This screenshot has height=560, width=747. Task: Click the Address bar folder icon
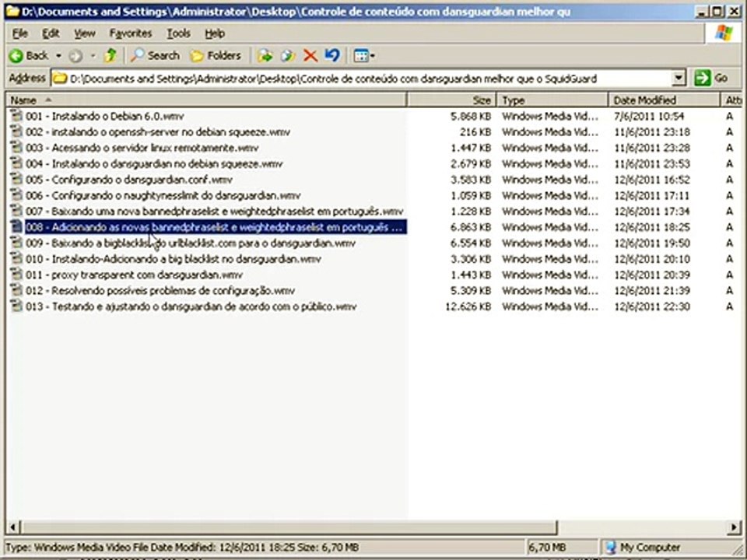click(60, 79)
